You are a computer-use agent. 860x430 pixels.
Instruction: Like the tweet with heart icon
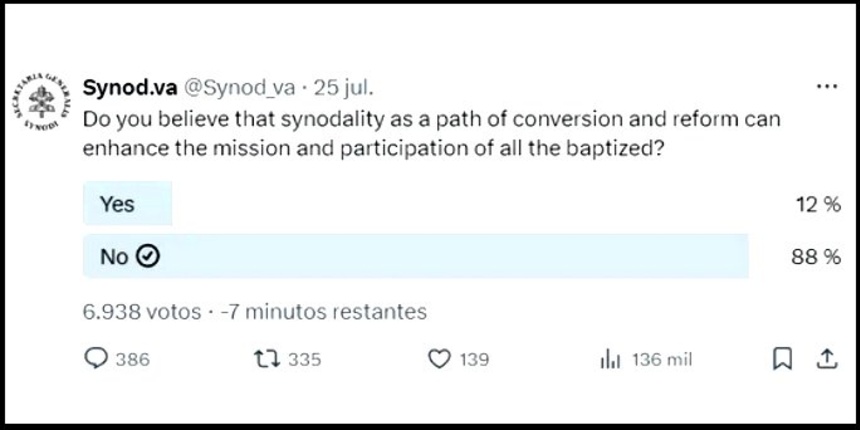(x=439, y=360)
